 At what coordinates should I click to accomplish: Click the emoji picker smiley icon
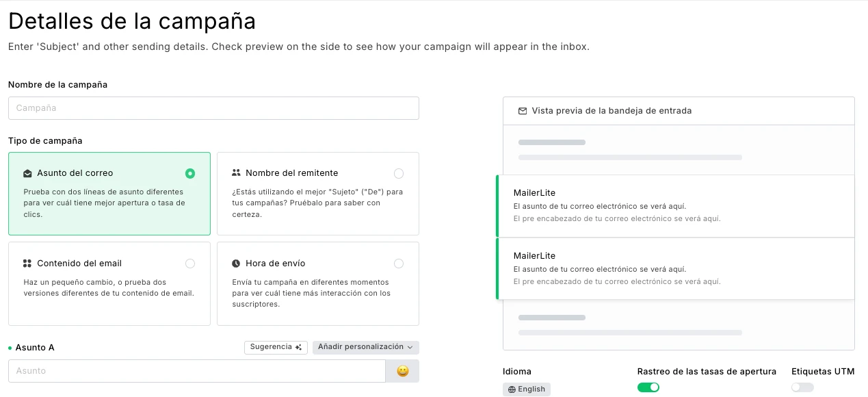pos(402,371)
